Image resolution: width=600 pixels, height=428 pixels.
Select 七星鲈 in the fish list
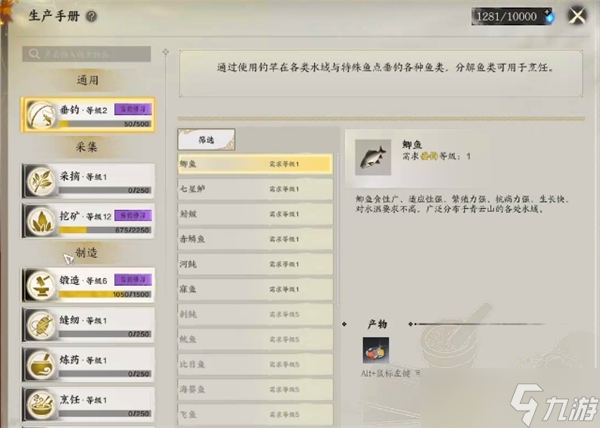tap(255, 189)
